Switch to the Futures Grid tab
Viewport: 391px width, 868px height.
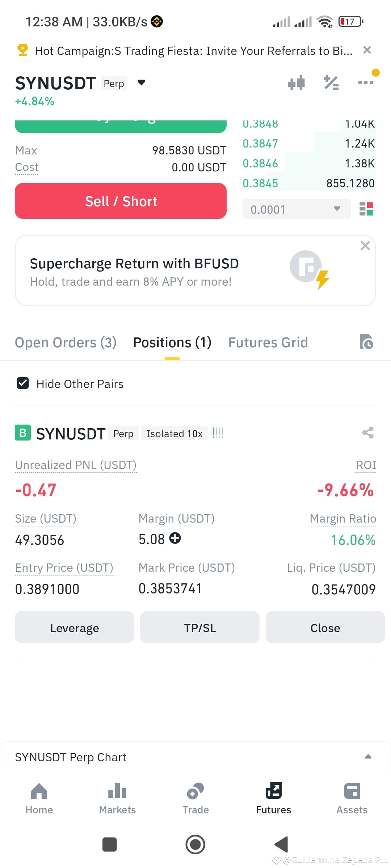click(x=268, y=342)
